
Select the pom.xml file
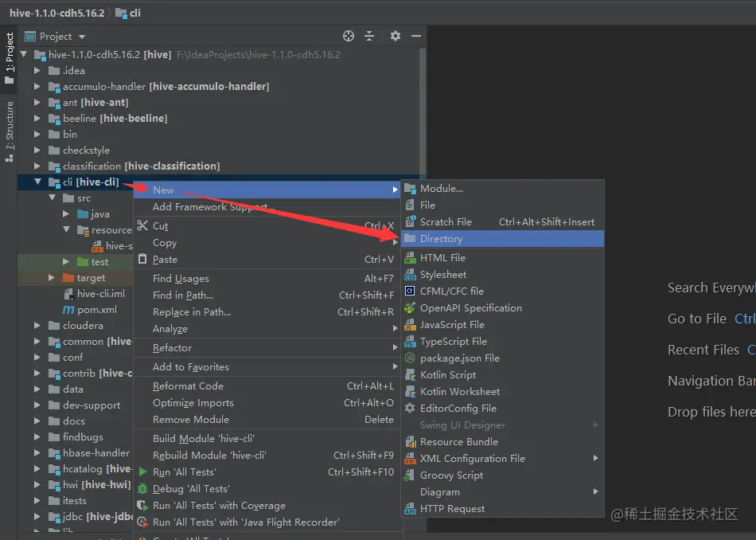tap(90, 309)
